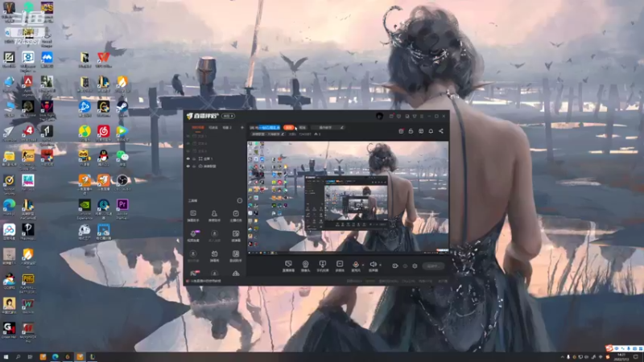The image size is (644, 362).
Task: Open the last tool in toolbox third row
Action: (x=236, y=256)
